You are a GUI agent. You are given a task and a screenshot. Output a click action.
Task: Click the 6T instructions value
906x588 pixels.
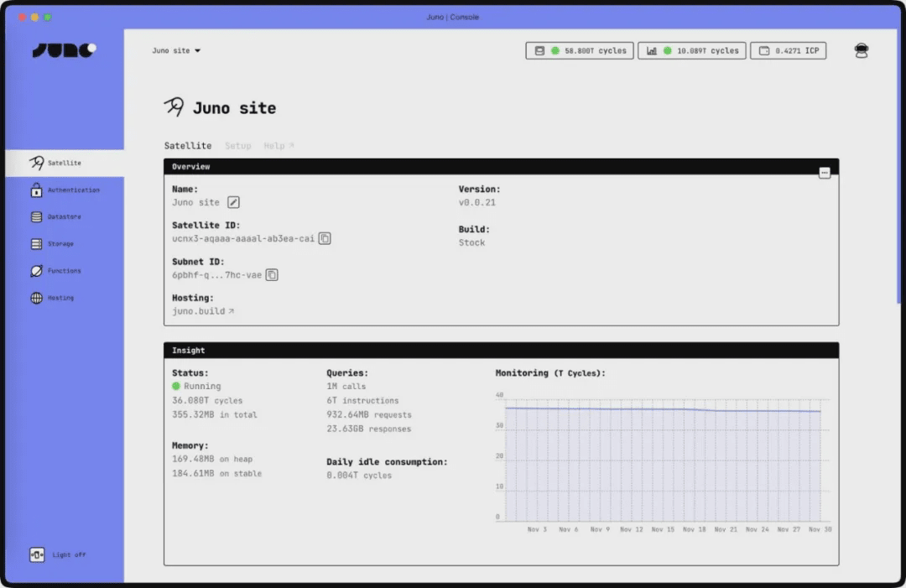tap(363, 400)
